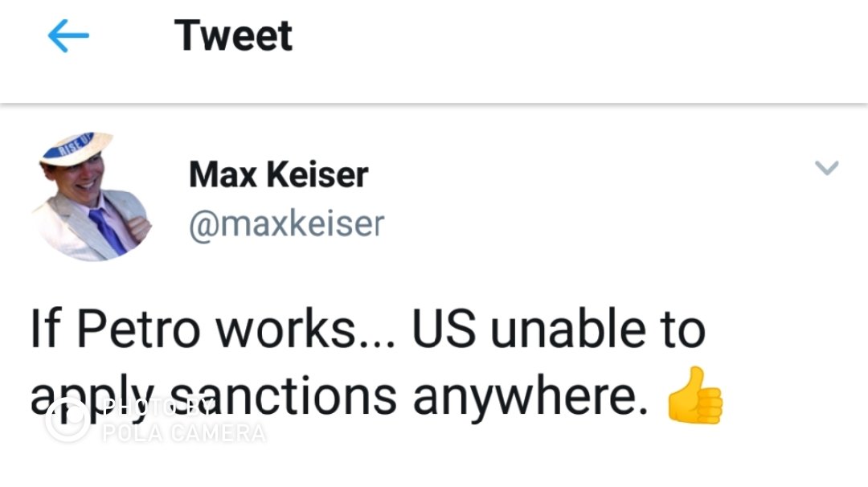Click the PHOTO BY watermark text

point(158,408)
